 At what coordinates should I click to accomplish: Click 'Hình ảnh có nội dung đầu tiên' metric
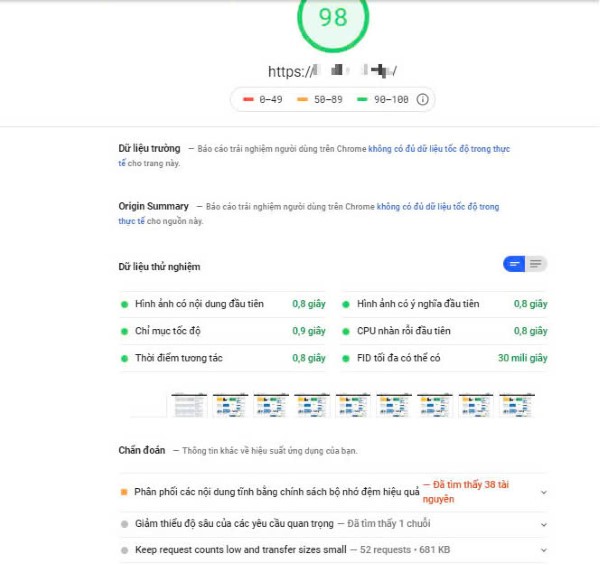(x=223, y=304)
